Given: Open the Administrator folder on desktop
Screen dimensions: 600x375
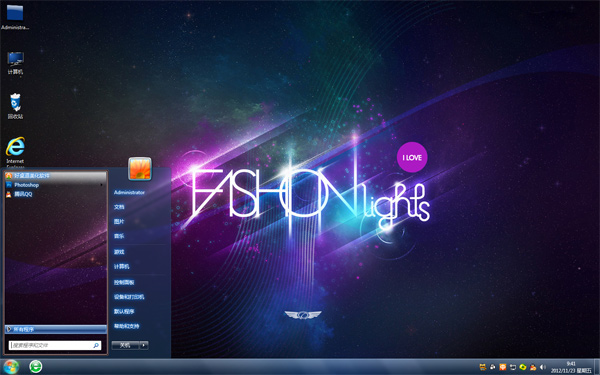Looking at the screenshot, I should 15,17.
